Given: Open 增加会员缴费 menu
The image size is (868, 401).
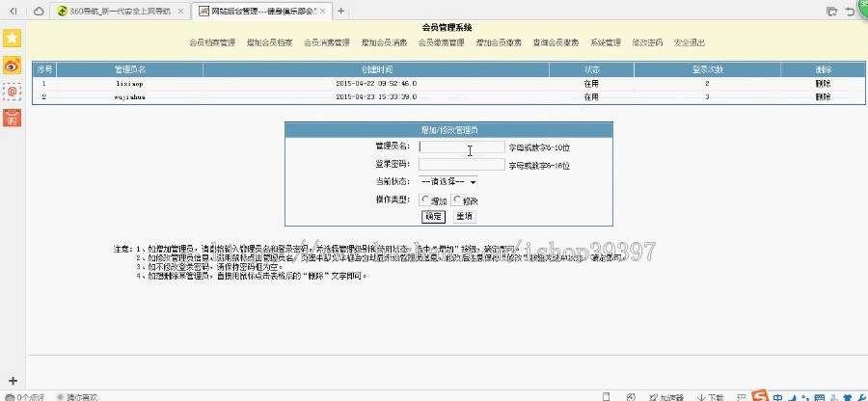Looking at the screenshot, I should click(499, 42).
